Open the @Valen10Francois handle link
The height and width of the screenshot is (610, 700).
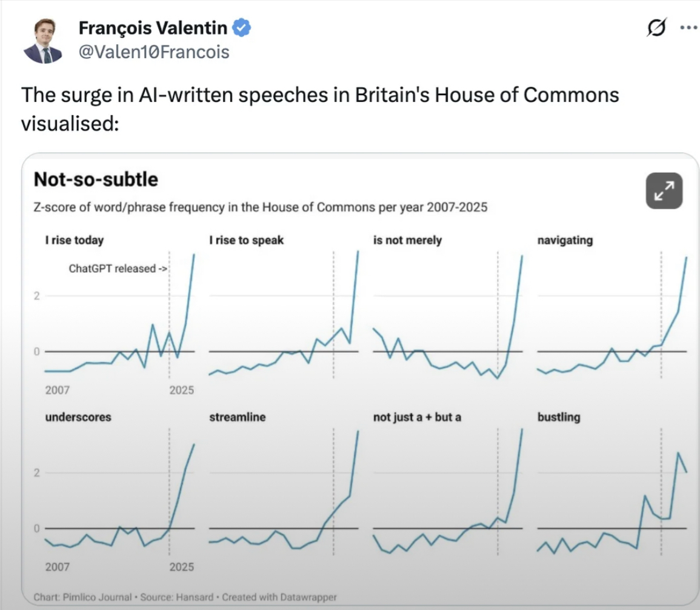point(154,52)
